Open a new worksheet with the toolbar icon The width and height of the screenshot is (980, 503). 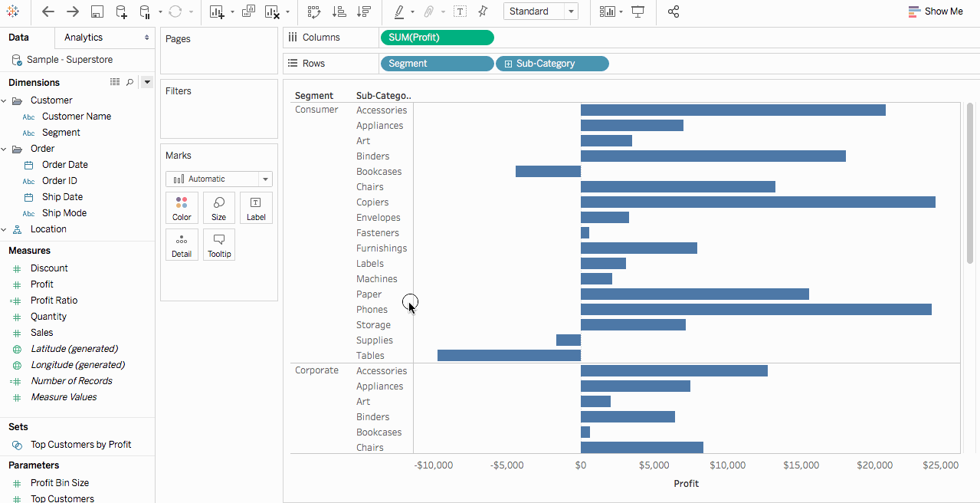click(x=217, y=12)
